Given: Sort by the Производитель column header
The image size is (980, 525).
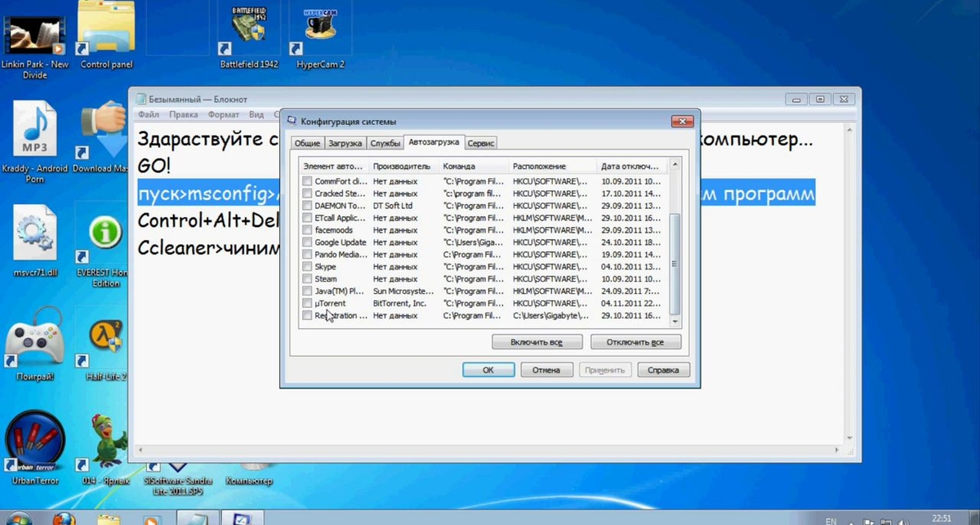Looking at the screenshot, I should (403, 167).
